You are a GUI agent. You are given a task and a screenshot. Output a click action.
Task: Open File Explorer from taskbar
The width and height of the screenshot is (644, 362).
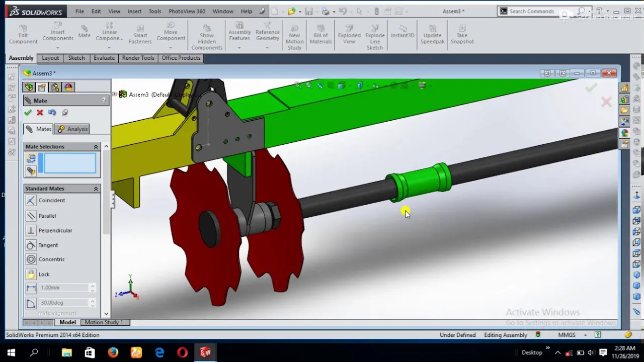click(x=66, y=352)
